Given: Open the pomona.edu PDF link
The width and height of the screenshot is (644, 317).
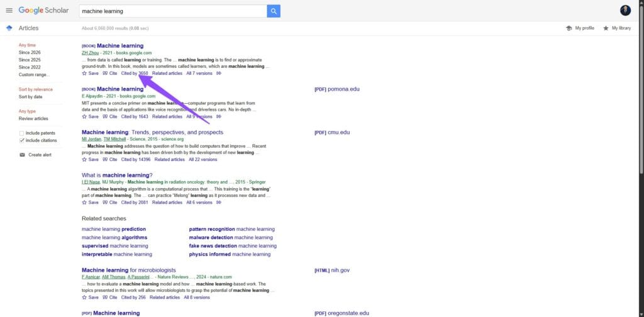Looking at the screenshot, I should [337, 89].
